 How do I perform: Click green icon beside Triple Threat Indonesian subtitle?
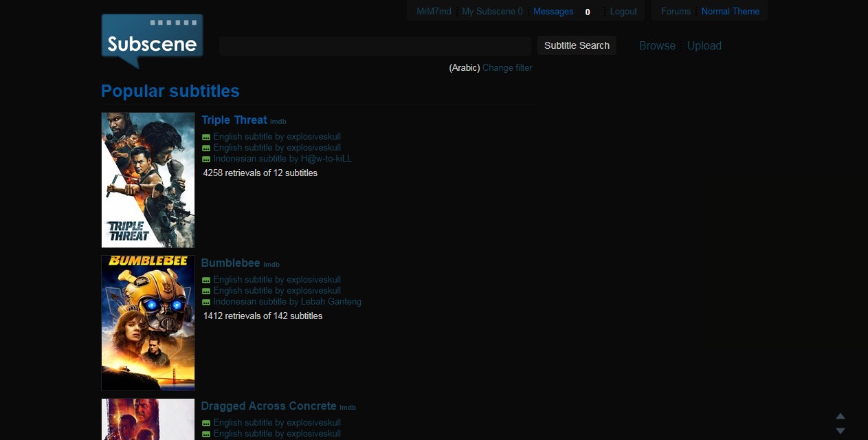(x=206, y=159)
